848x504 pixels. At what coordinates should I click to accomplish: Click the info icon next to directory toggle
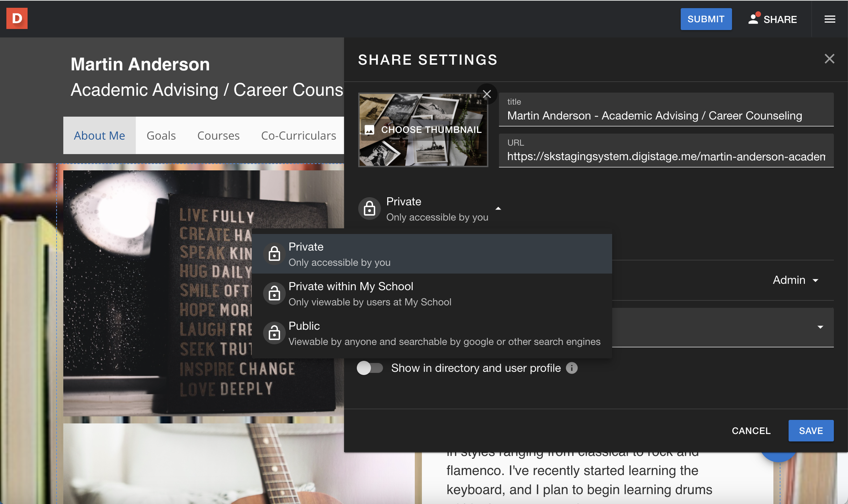572,368
